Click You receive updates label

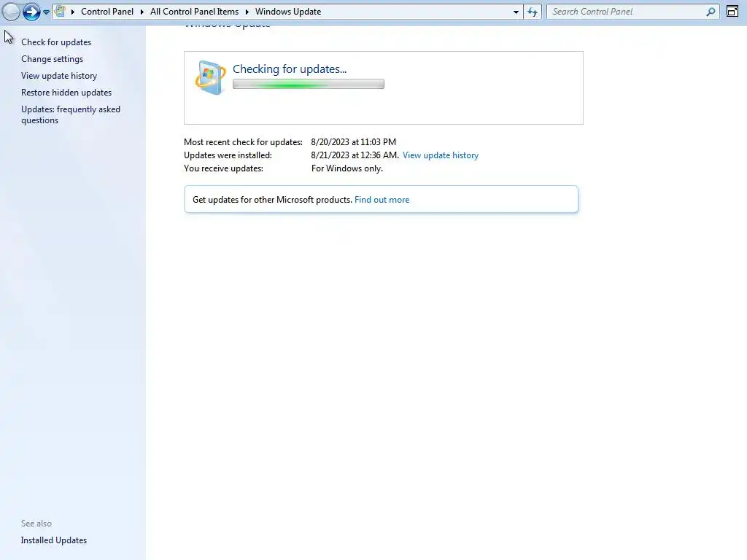223,168
